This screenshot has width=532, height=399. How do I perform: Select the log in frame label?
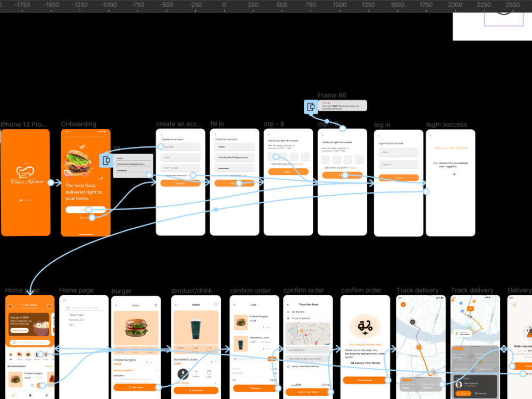click(x=382, y=125)
